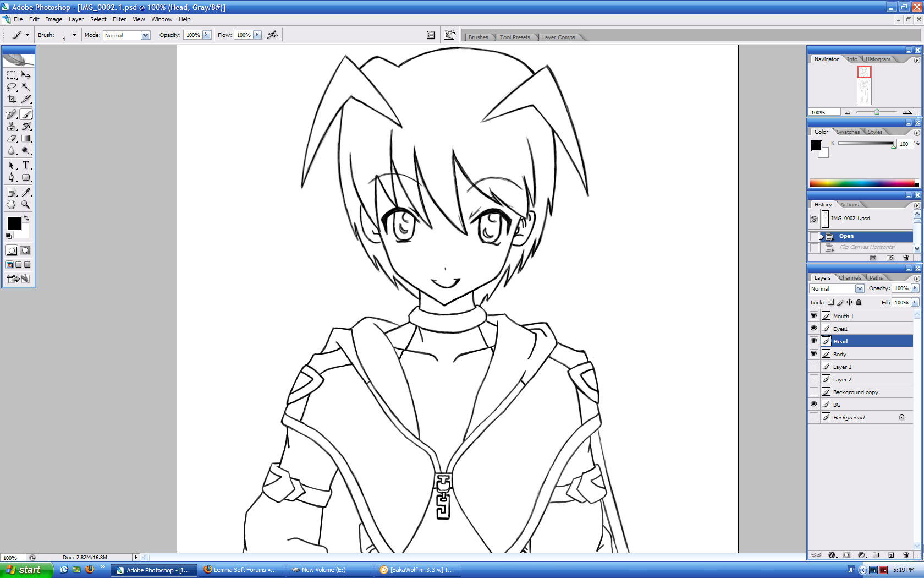Image resolution: width=924 pixels, height=578 pixels.
Task: Select the Hand tool
Action: (x=12, y=204)
